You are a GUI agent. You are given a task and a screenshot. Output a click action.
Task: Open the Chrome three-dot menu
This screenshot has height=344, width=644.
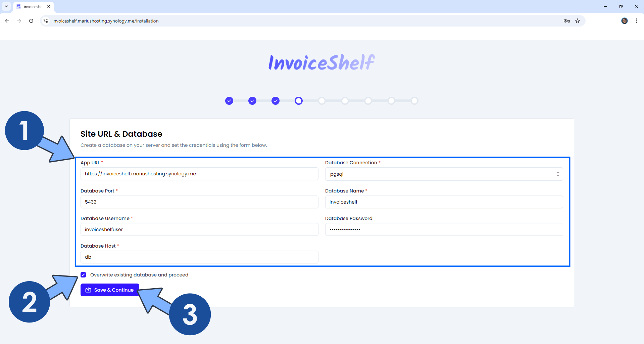637,21
